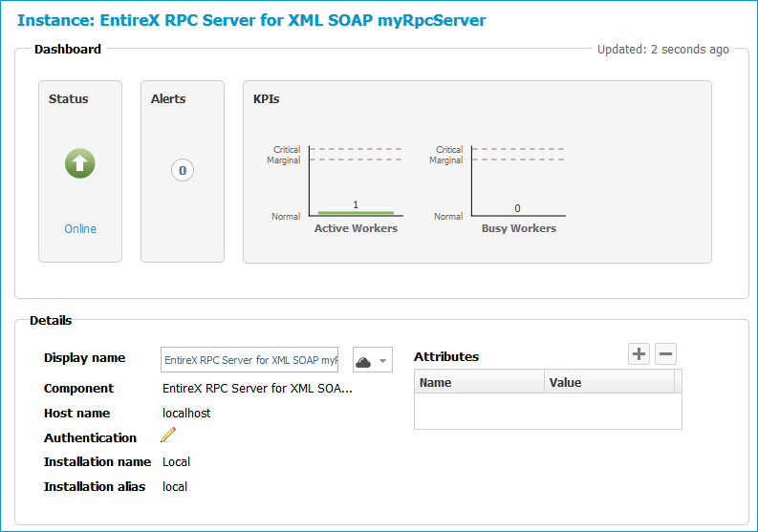
Task: Edit the Display name text field
Action: [249, 359]
